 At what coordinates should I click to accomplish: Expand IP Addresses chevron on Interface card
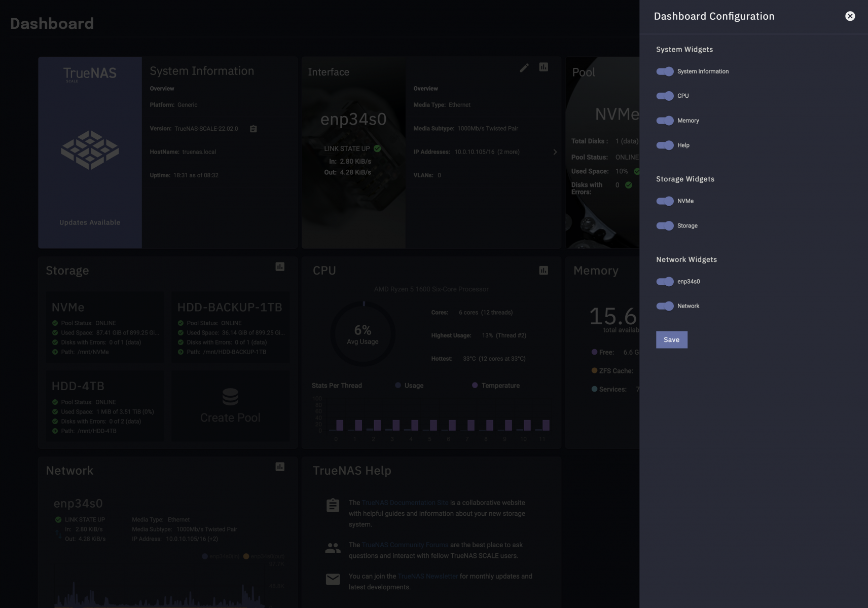(555, 152)
